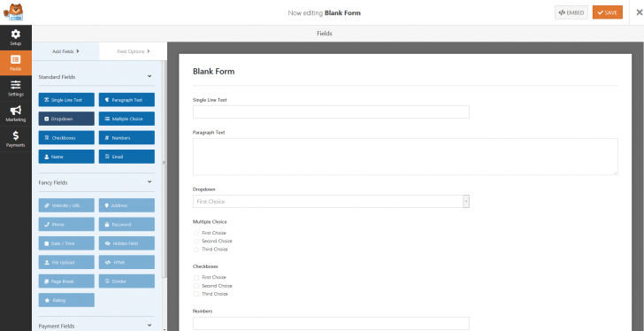Viewport: 644px width, 331px height.
Task: Add a Divider field
Action: [126, 281]
